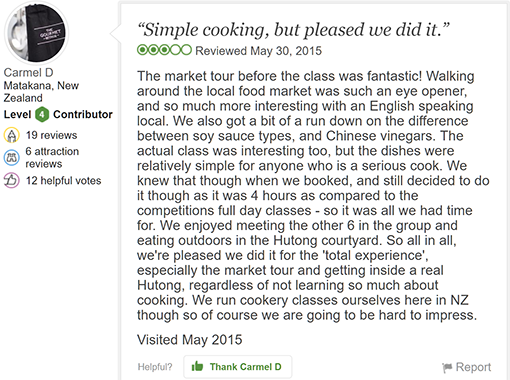Image resolution: width=510 pixels, height=380 pixels.
Task: Click the Report flag icon
Action: 447,367
